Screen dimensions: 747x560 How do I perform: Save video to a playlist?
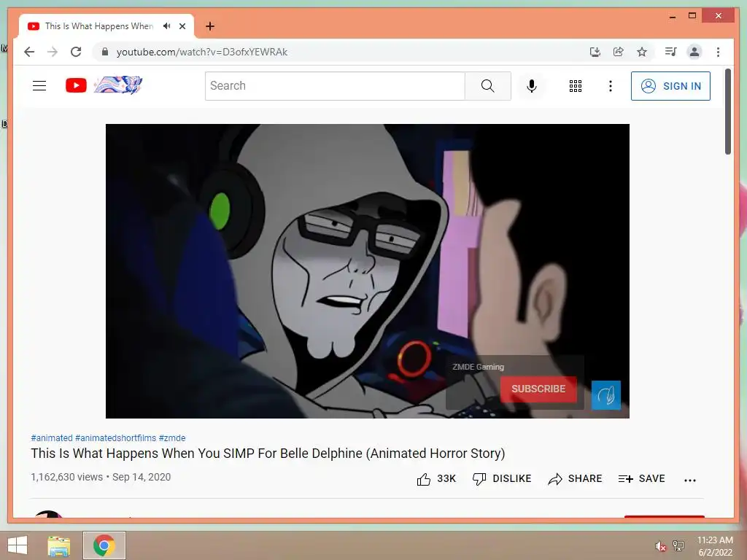[x=641, y=479]
